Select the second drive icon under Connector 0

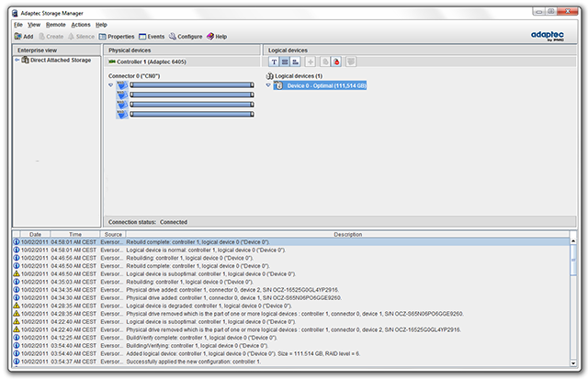122,95
